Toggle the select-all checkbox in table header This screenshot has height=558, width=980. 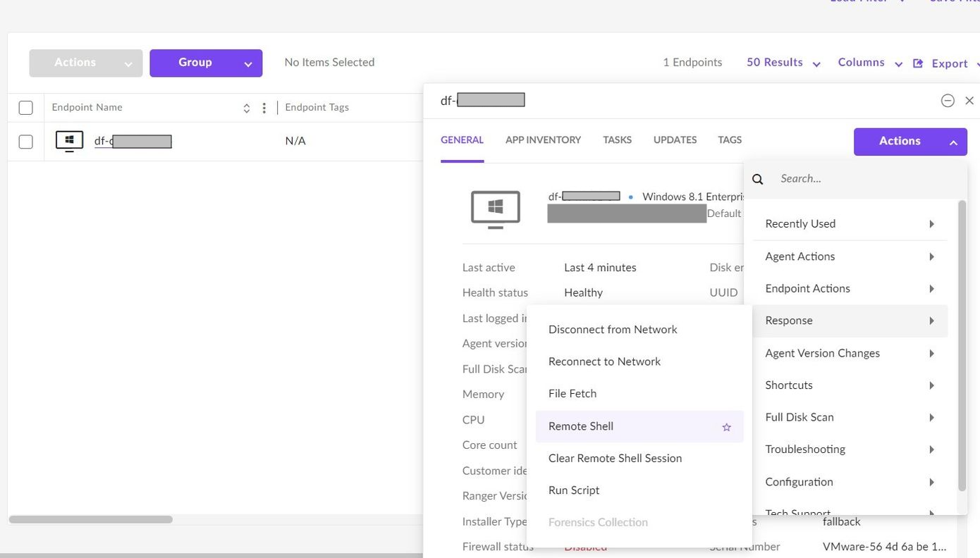(x=26, y=108)
